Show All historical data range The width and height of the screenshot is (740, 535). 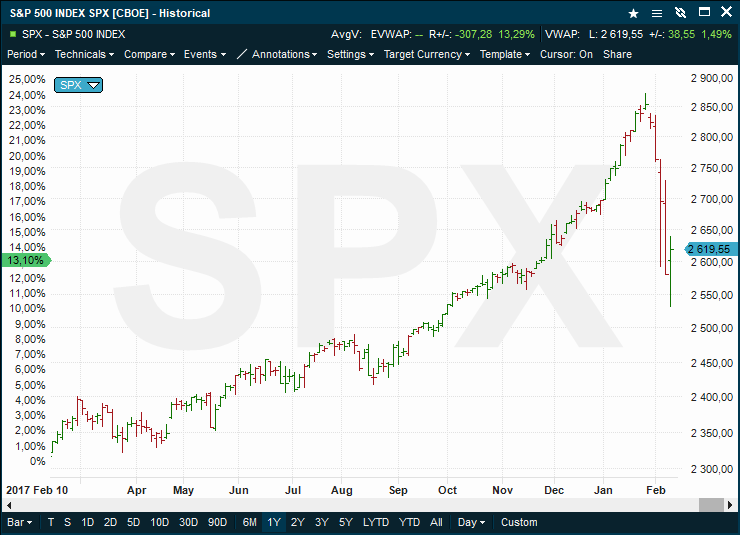(436, 522)
